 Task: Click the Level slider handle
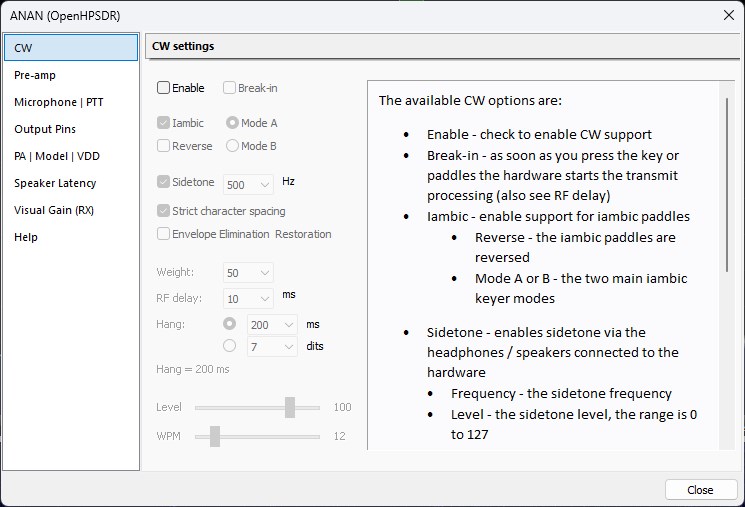click(290, 408)
